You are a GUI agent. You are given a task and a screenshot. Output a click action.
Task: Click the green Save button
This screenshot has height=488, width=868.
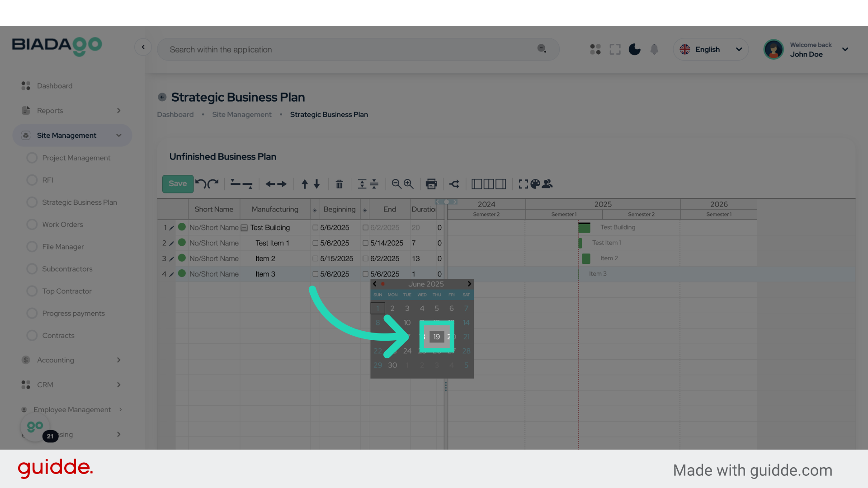pyautogui.click(x=178, y=184)
